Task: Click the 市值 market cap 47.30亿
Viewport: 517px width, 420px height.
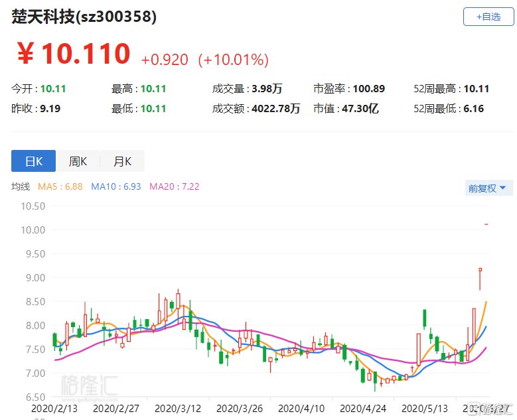Action: coord(360,108)
